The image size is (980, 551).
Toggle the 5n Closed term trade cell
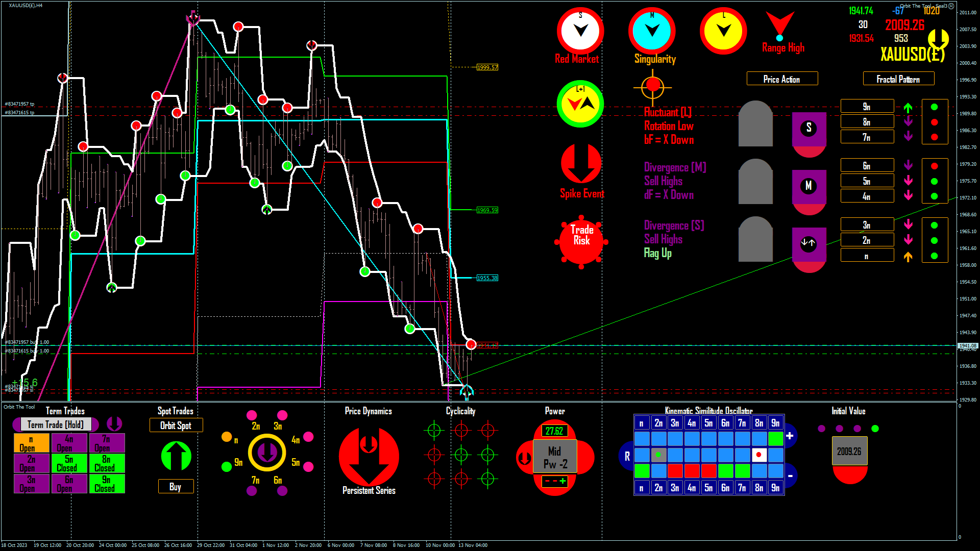[x=69, y=463]
